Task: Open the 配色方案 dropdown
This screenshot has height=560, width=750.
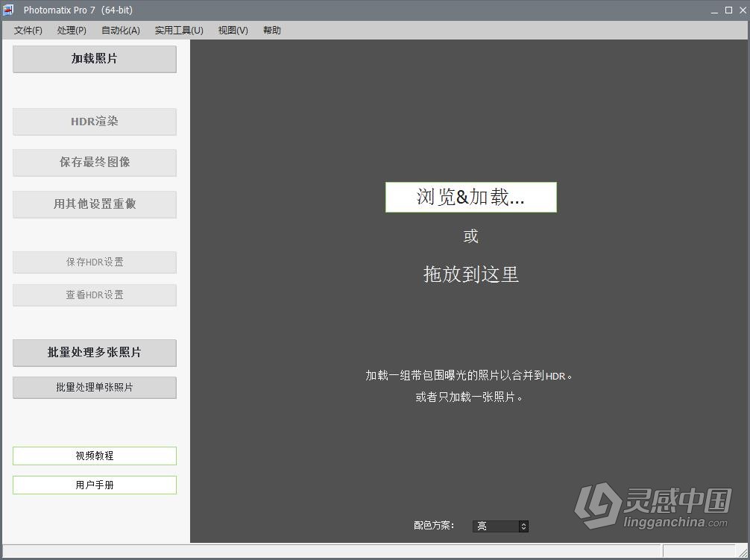Action: point(500,526)
